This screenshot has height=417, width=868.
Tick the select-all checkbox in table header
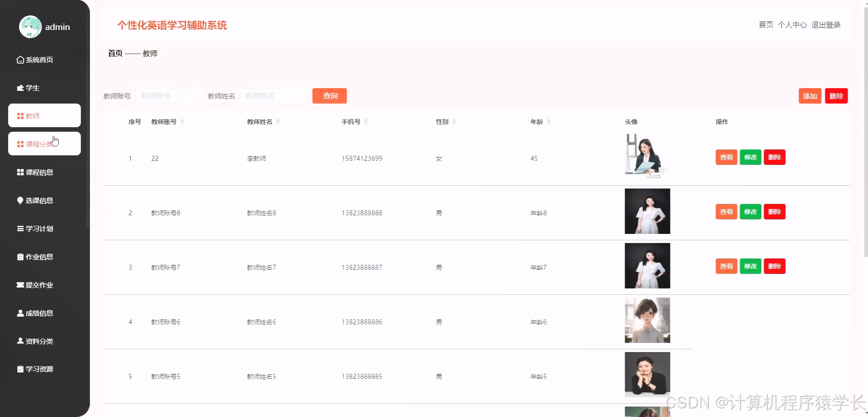coord(109,121)
